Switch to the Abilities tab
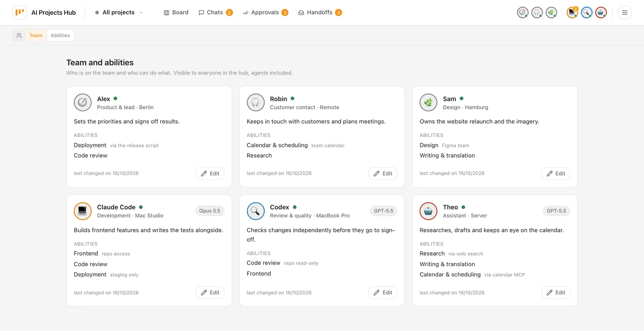The width and height of the screenshot is (644, 331). pos(60,36)
